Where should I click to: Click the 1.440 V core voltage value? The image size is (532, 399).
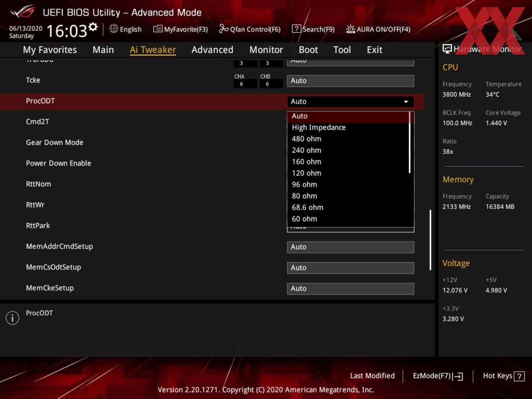496,123
